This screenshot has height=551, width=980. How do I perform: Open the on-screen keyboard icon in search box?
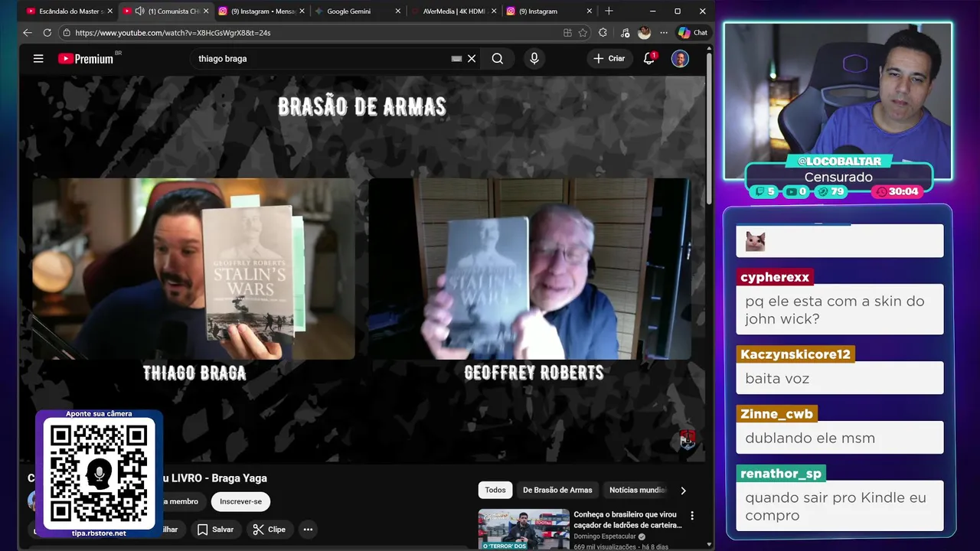click(x=456, y=58)
